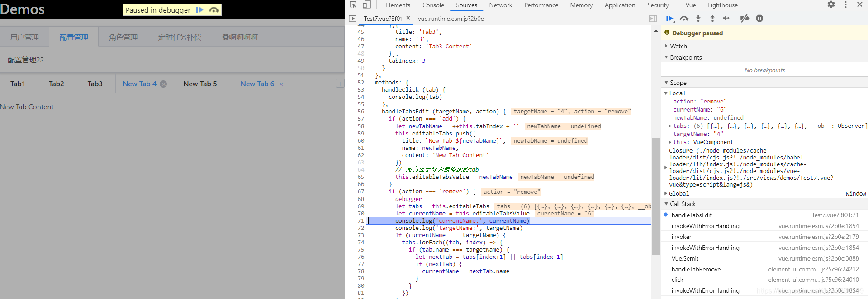This screenshot has width=868, height=299.
Task: Click line number 67 in gutter
Action: pos(360,191)
